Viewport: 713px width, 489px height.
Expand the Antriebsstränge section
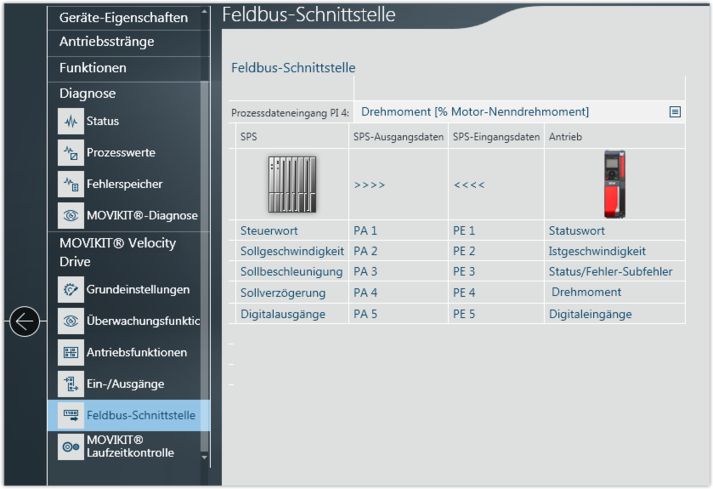point(106,42)
